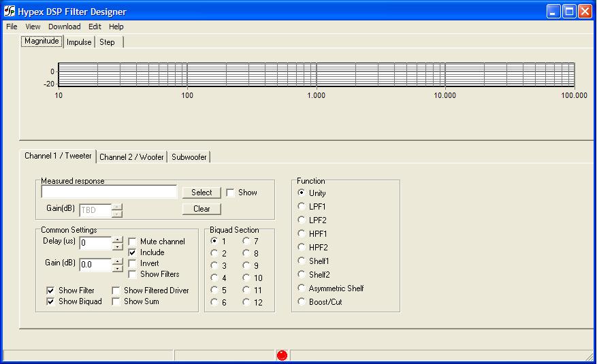Switch to the Magnitude tab

pos(42,41)
